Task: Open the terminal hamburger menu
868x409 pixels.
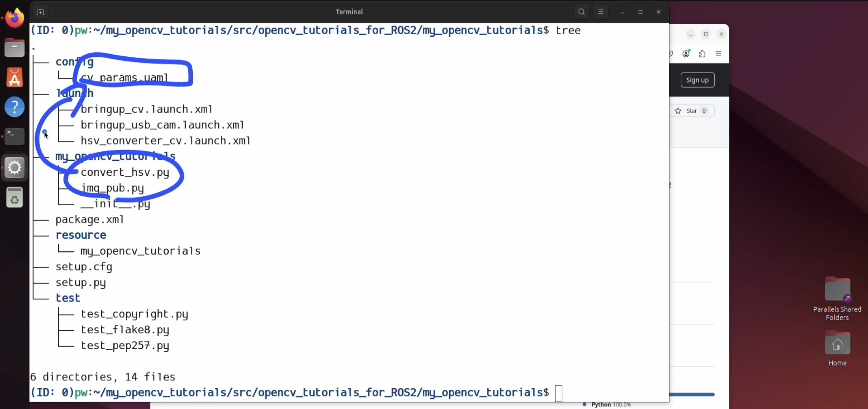Action: pos(600,12)
